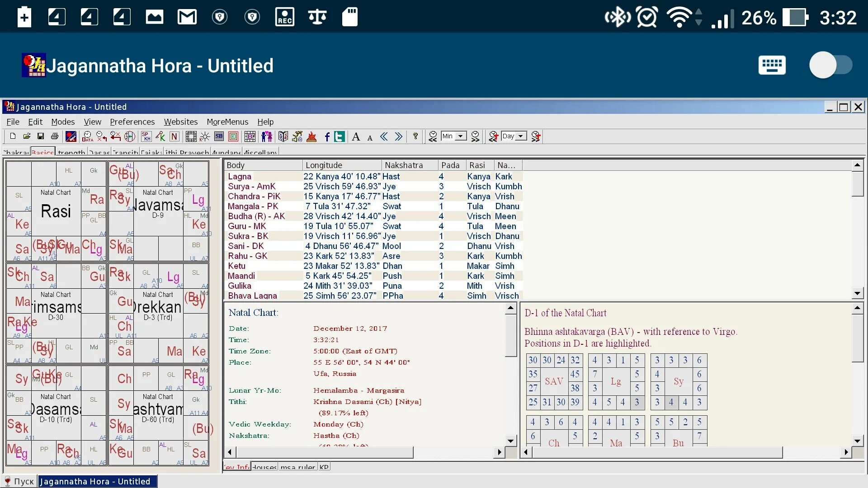Image resolution: width=868 pixels, height=488 pixels.
Task: Open the keyboard toggle in header
Action: 772,65
